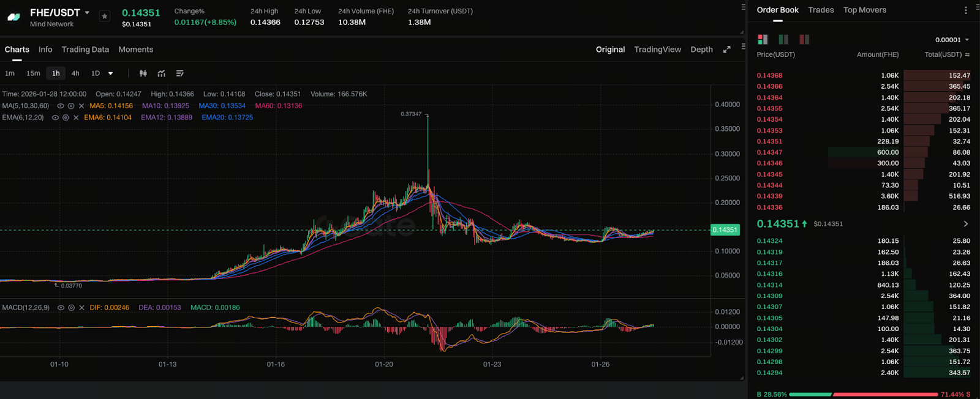Open the Trading Data tab
Image resolution: width=980 pixels, height=399 pixels.
click(85, 50)
